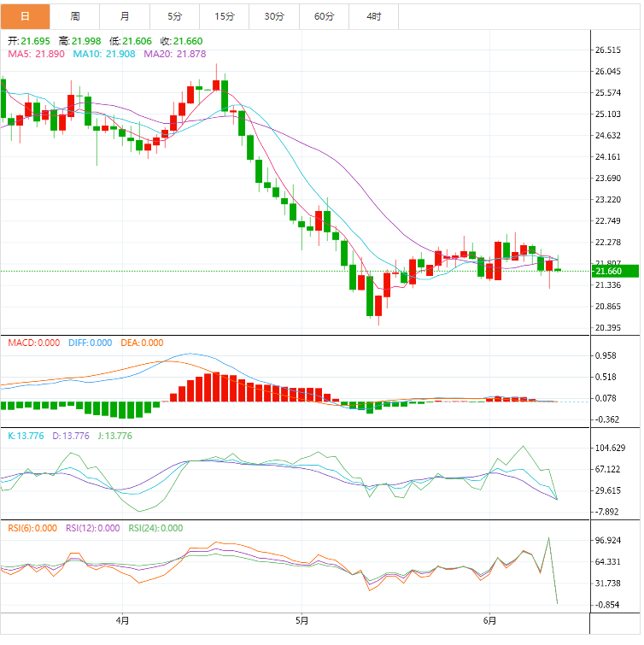Click the 96.924 RSI axis label
The width and height of the screenshot is (644, 645).
click(608, 541)
